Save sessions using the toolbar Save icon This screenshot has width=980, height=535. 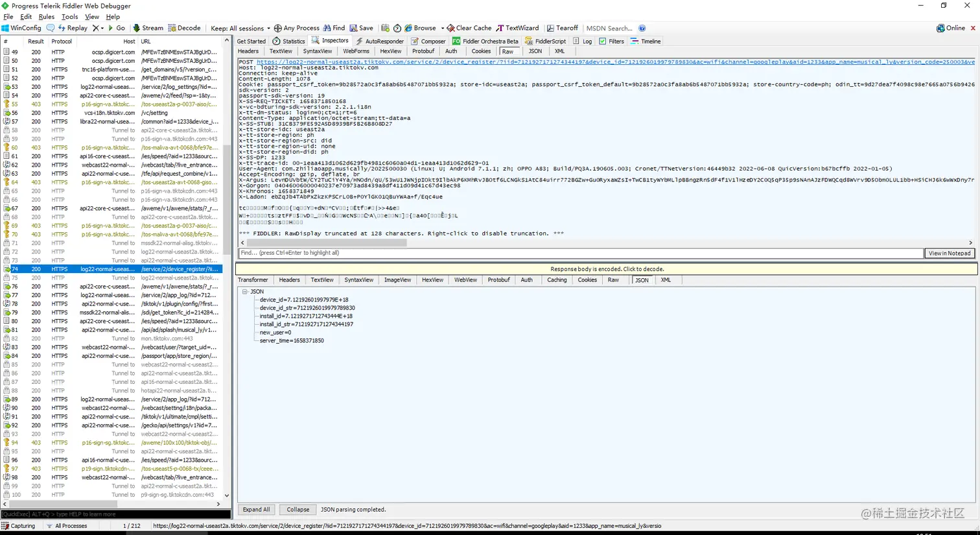[361, 28]
